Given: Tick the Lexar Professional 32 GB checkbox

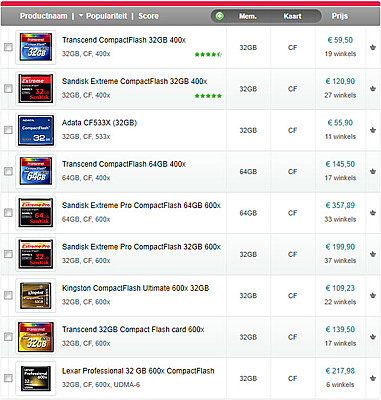Looking at the screenshot, I should [x=8, y=378].
